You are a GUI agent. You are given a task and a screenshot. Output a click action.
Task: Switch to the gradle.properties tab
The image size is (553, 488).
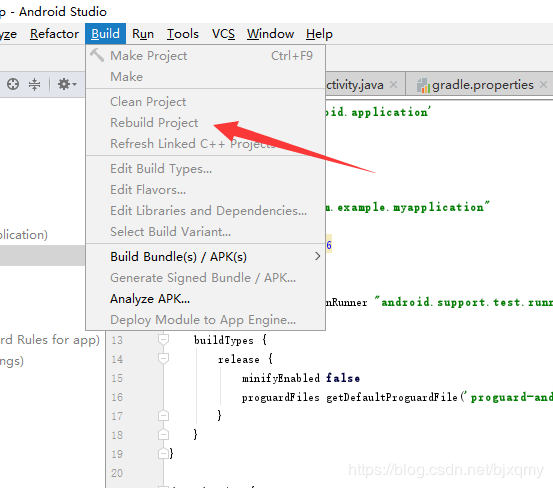479,85
